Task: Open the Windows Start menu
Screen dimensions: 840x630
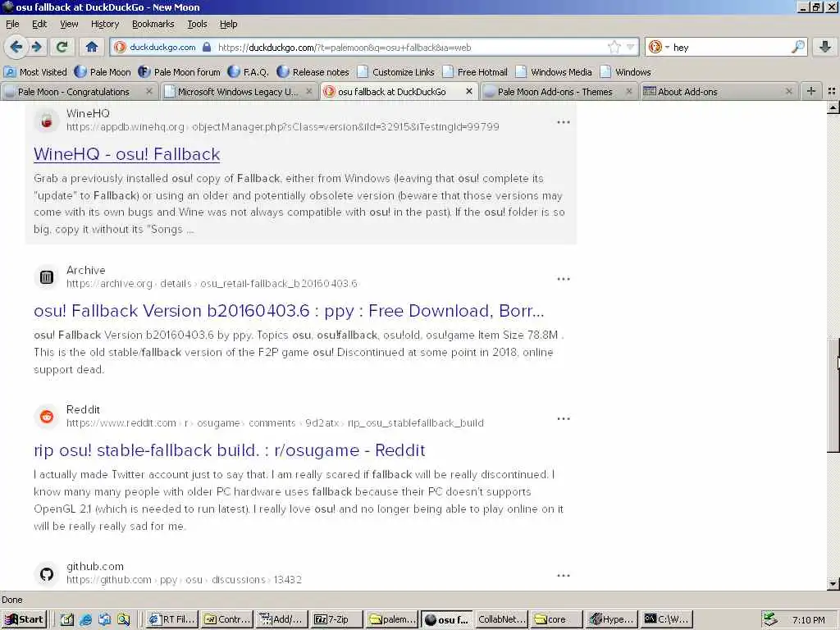Action: (24, 619)
